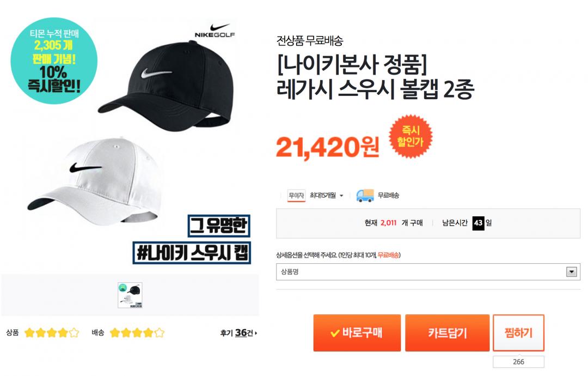Click the 배송 star rating
The width and height of the screenshot is (588, 376).
click(137, 333)
